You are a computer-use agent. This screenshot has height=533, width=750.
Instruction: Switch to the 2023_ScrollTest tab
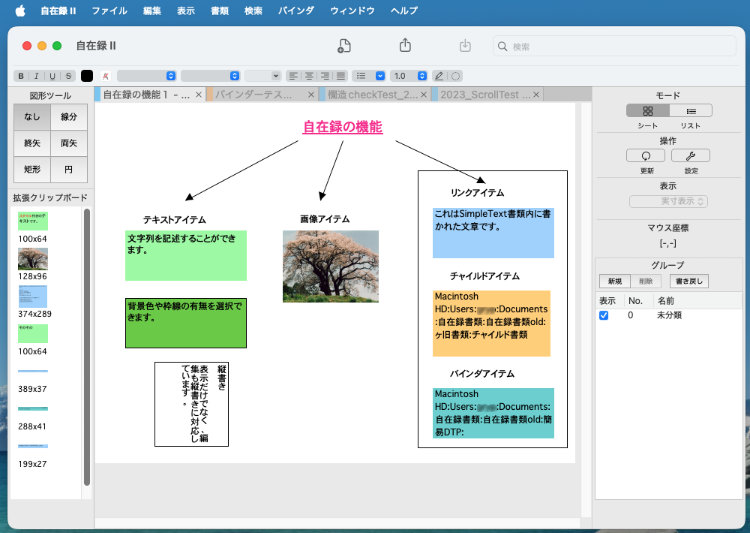pyautogui.click(x=480, y=94)
